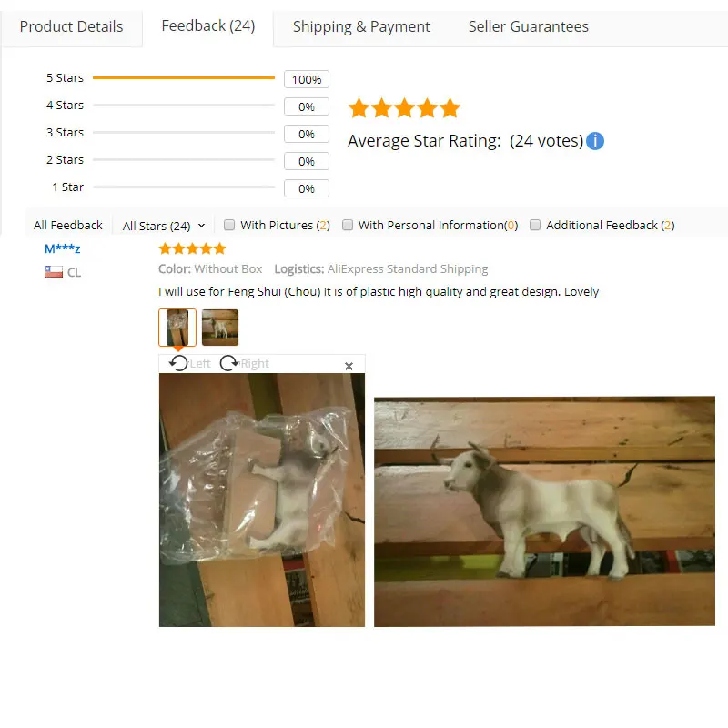Viewport: 728px width, 728px height.
Task: Open the Shipping & Payment tab
Action: coord(361,27)
